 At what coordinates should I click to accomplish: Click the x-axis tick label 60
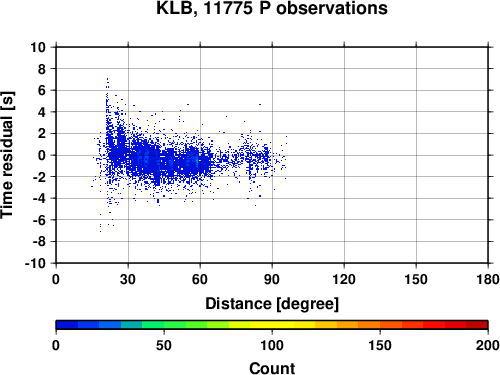point(200,279)
